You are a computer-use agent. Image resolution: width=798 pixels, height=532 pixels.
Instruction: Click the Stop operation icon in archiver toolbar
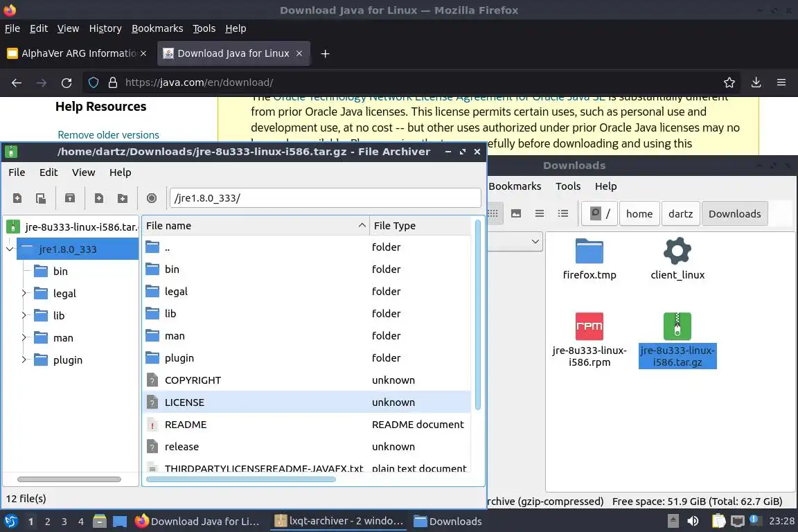click(x=151, y=198)
